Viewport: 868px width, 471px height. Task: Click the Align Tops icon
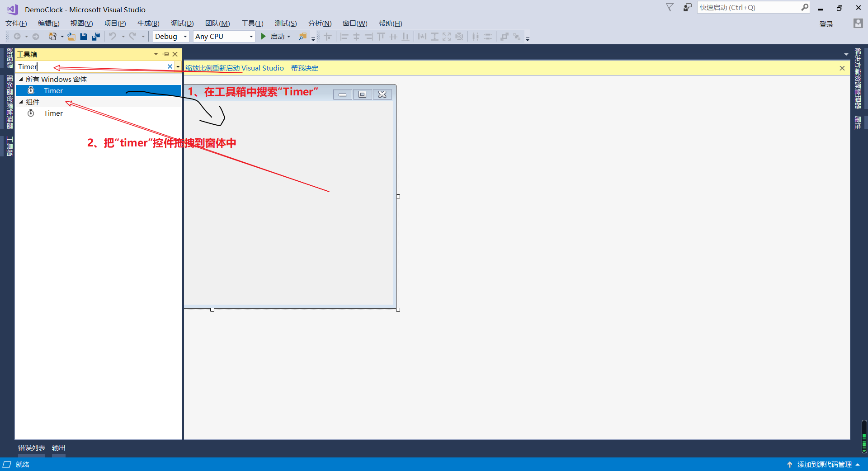(381, 37)
